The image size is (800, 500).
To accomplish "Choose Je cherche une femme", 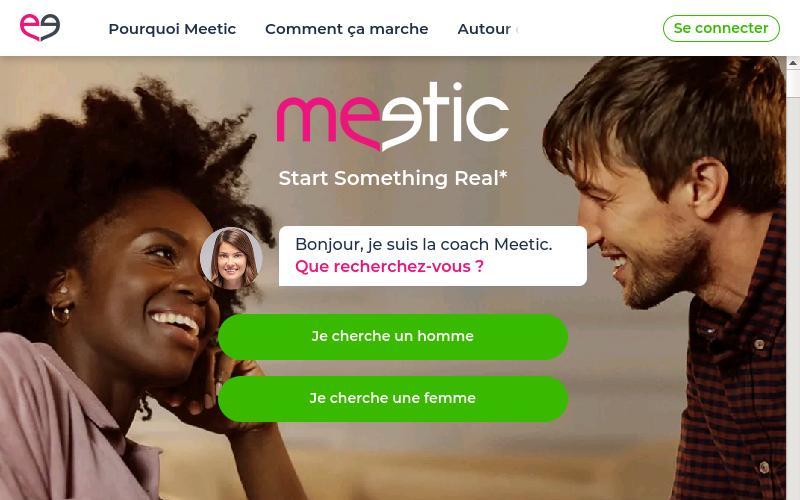I will click(x=393, y=398).
